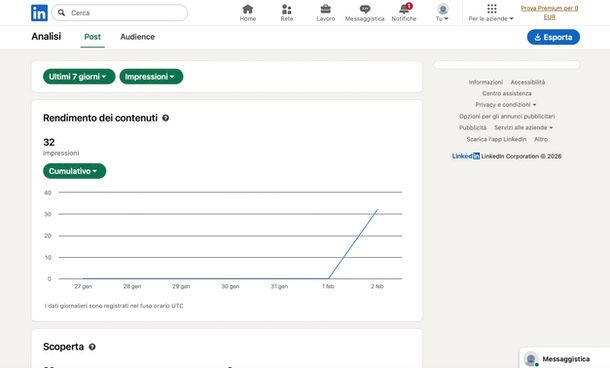Click the '1 feb' axis label

click(x=328, y=286)
